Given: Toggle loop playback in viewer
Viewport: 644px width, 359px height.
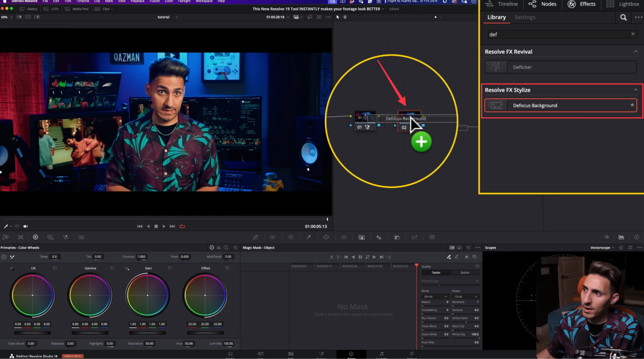Looking at the screenshot, I should click(x=182, y=226).
